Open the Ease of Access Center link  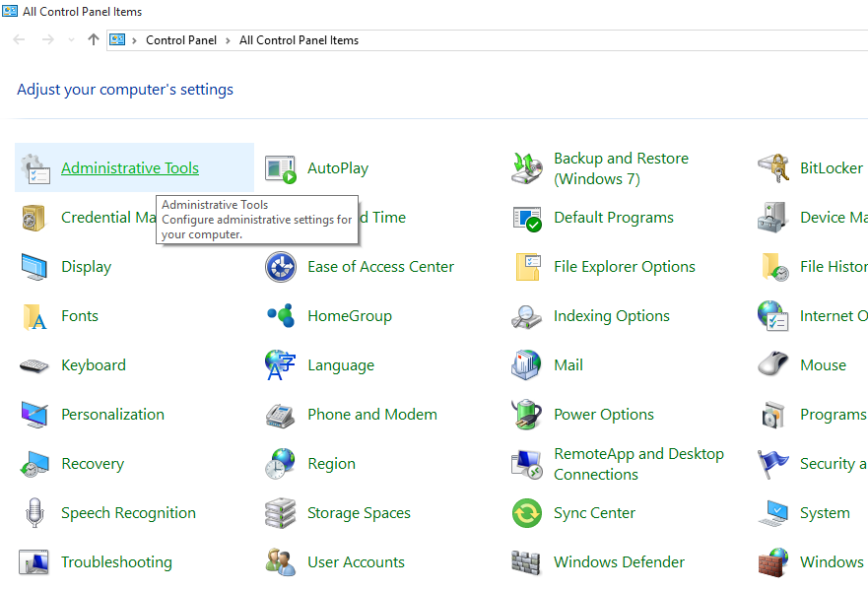point(380,267)
